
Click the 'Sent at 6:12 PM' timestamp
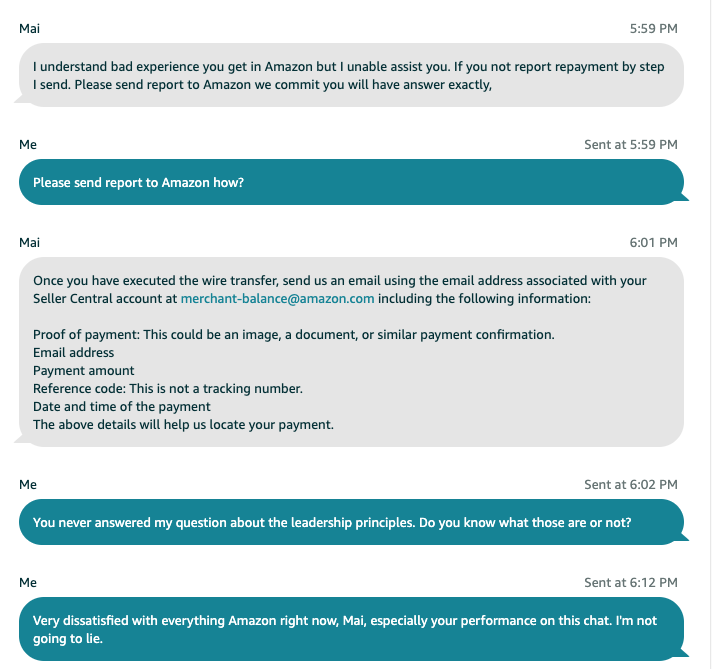tap(631, 583)
